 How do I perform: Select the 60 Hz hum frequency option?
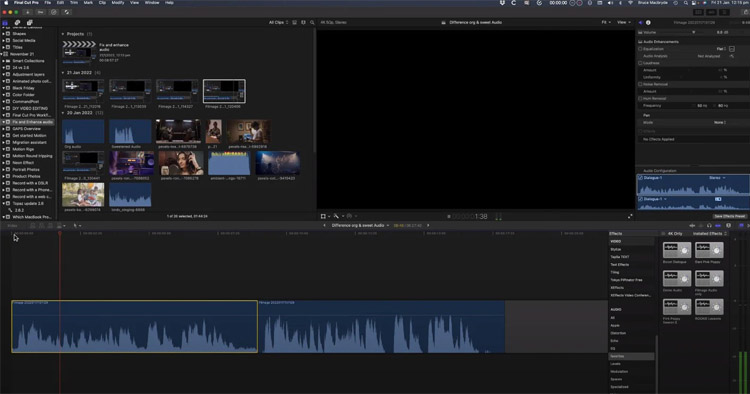(x=722, y=106)
